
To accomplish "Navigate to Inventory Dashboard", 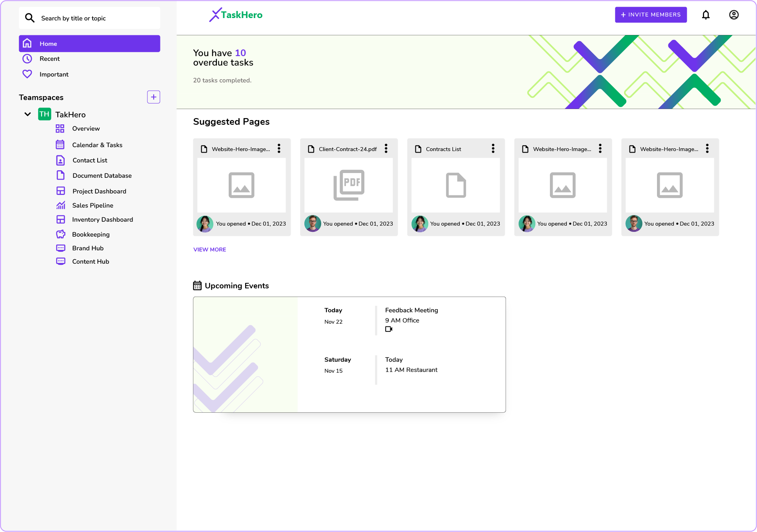I will 102,219.
